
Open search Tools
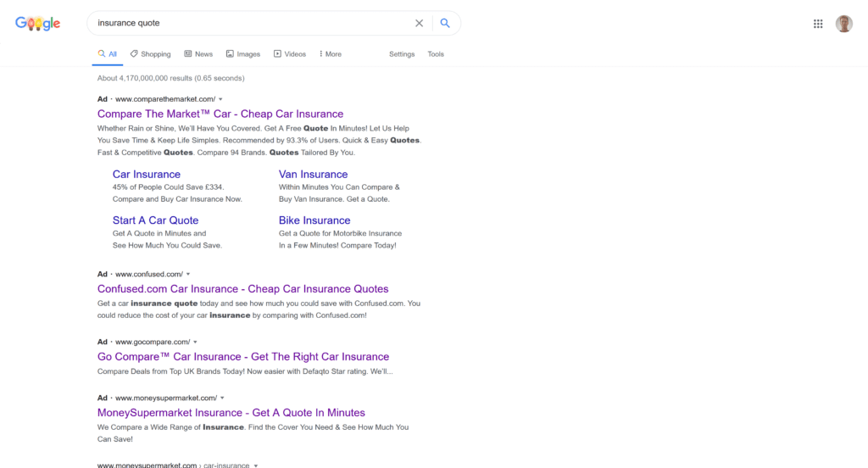pos(436,54)
